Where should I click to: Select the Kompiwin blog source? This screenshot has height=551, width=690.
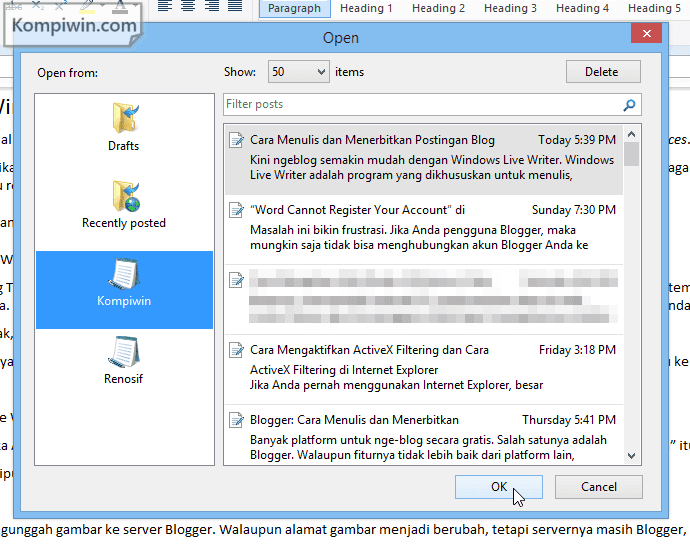coord(124,290)
